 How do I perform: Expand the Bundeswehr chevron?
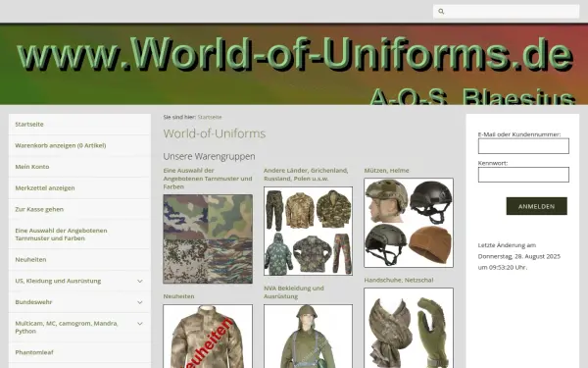[140, 302]
